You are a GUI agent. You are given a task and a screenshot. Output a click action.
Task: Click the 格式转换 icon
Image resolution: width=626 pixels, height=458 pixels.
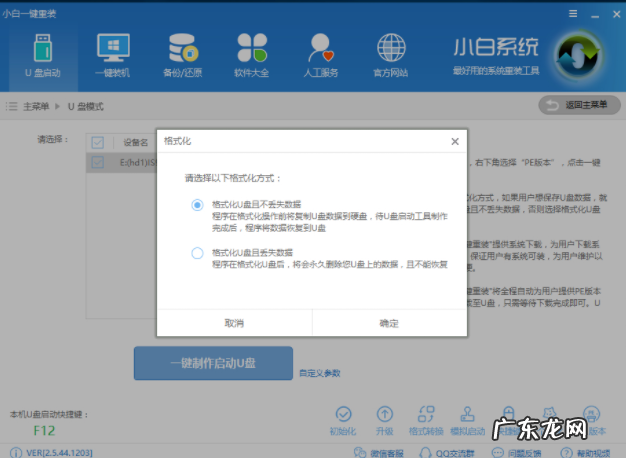tap(426, 414)
